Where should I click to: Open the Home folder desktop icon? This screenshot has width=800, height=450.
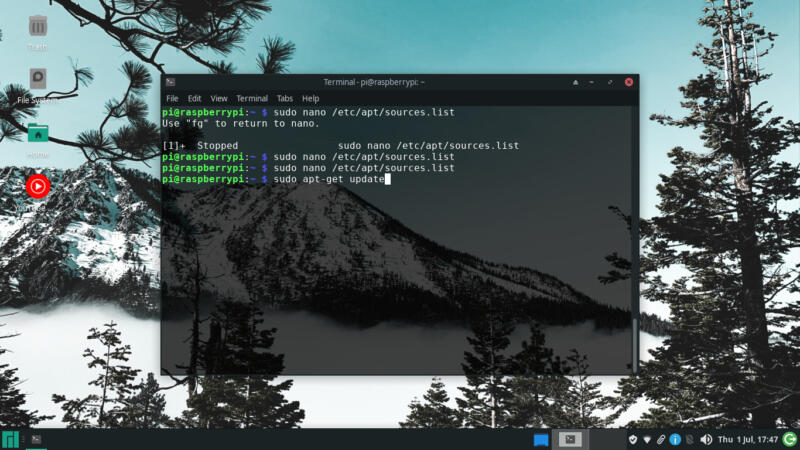click(x=38, y=133)
